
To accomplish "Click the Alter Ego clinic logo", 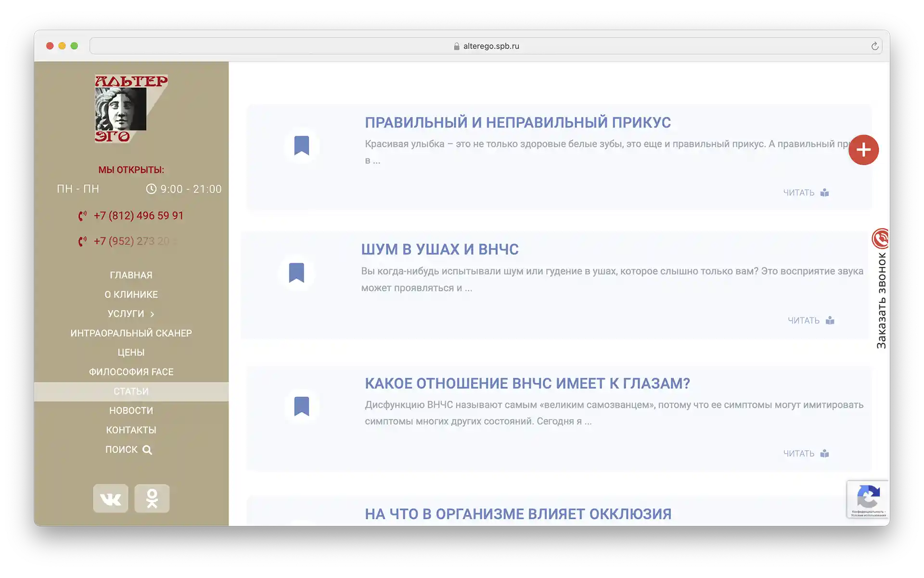I will coord(131,109).
